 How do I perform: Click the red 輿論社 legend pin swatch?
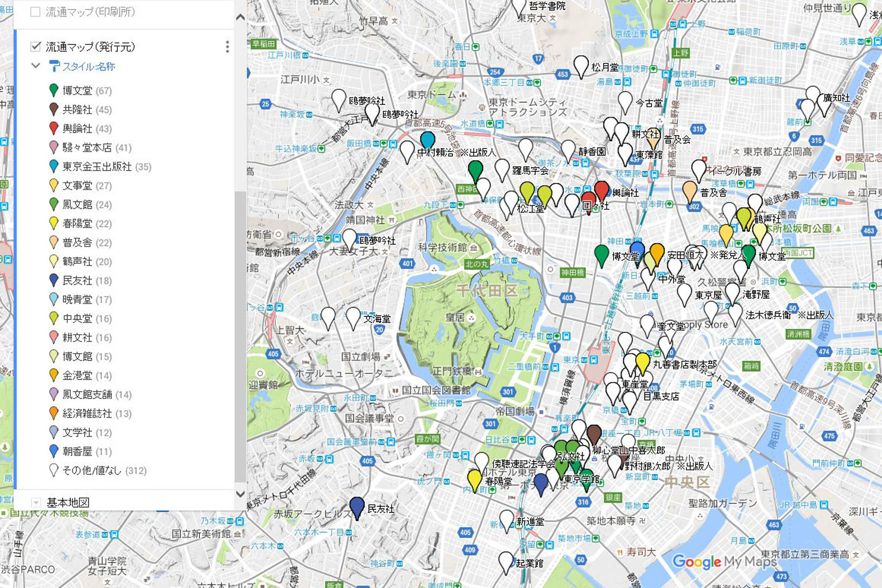click(x=54, y=128)
